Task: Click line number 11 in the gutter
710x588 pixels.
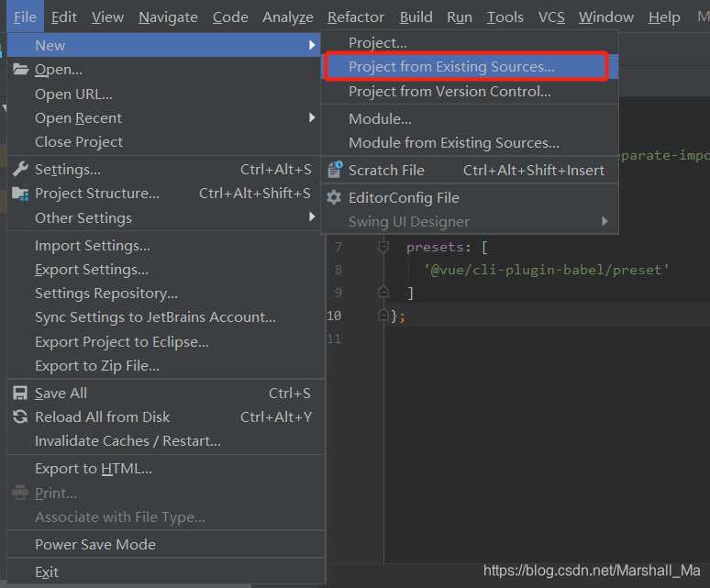Action: 334,338
